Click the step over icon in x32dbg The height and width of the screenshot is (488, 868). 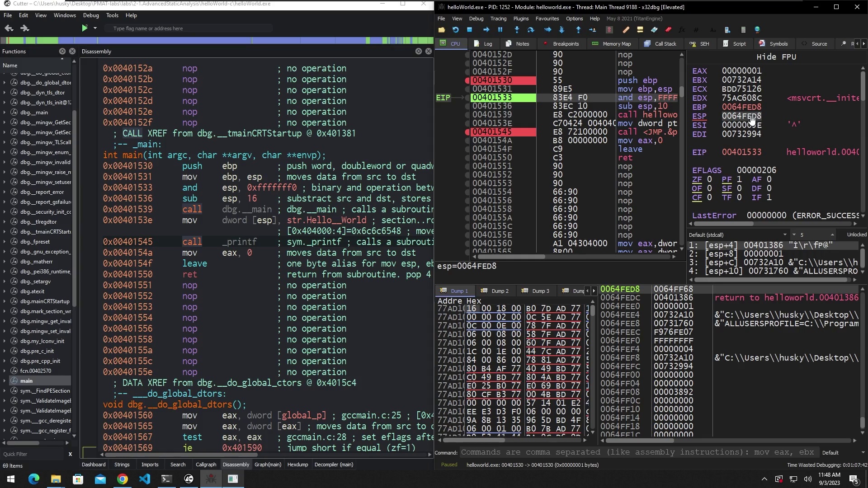pyautogui.click(x=531, y=30)
